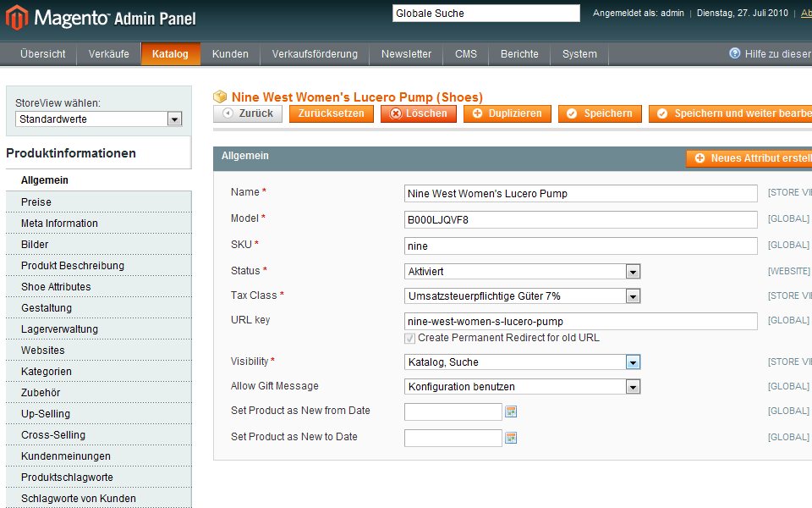
Task: Select the Preise tab
Action: (x=98, y=202)
